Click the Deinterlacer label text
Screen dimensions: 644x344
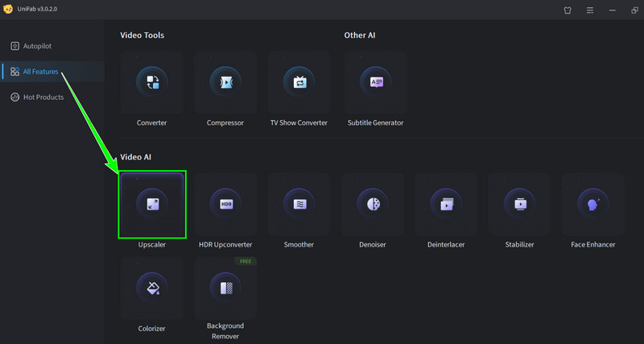point(446,245)
